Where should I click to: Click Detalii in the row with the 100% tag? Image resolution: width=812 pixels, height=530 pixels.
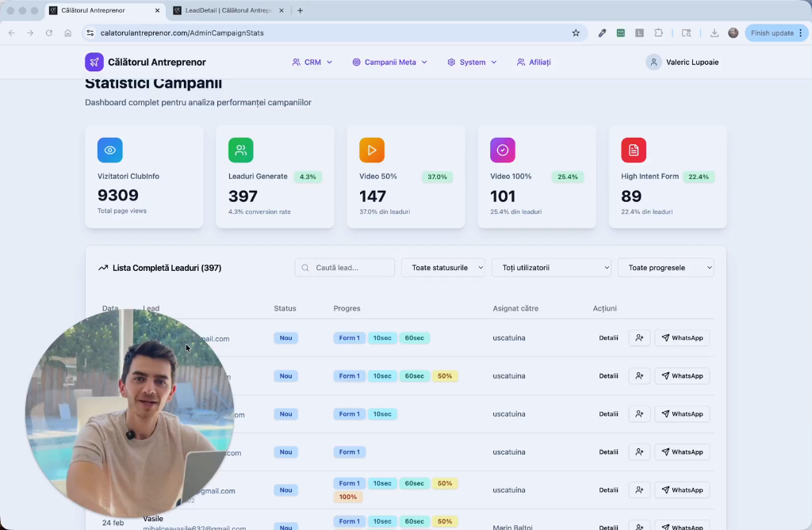608,490
